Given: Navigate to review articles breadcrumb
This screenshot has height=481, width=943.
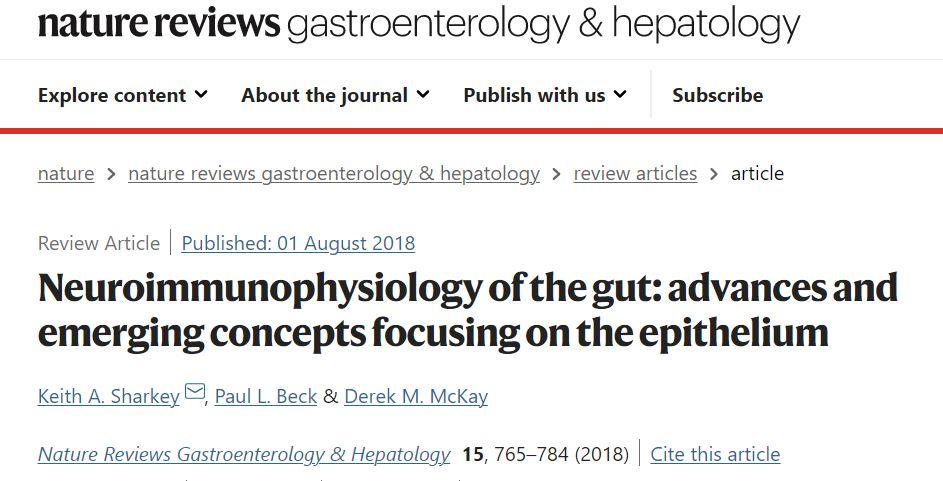Looking at the screenshot, I should coord(635,174).
